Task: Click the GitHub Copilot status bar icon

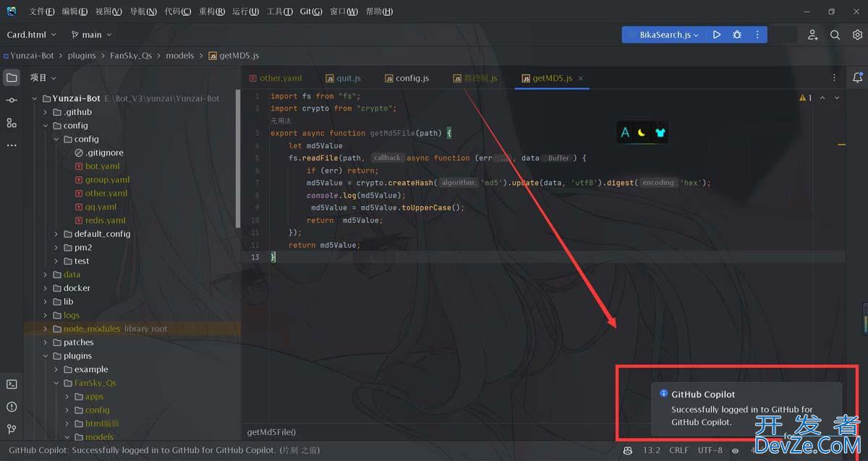Action: tap(628, 450)
